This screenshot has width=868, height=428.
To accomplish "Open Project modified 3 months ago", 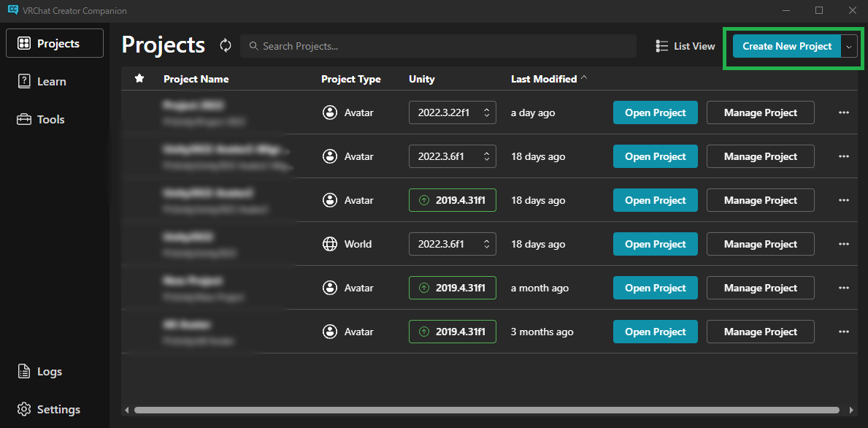I will coord(656,332).
